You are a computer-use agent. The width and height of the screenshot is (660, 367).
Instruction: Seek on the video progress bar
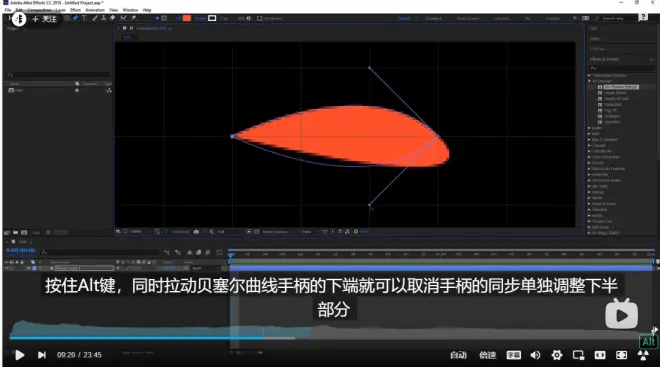coord(330,338)
